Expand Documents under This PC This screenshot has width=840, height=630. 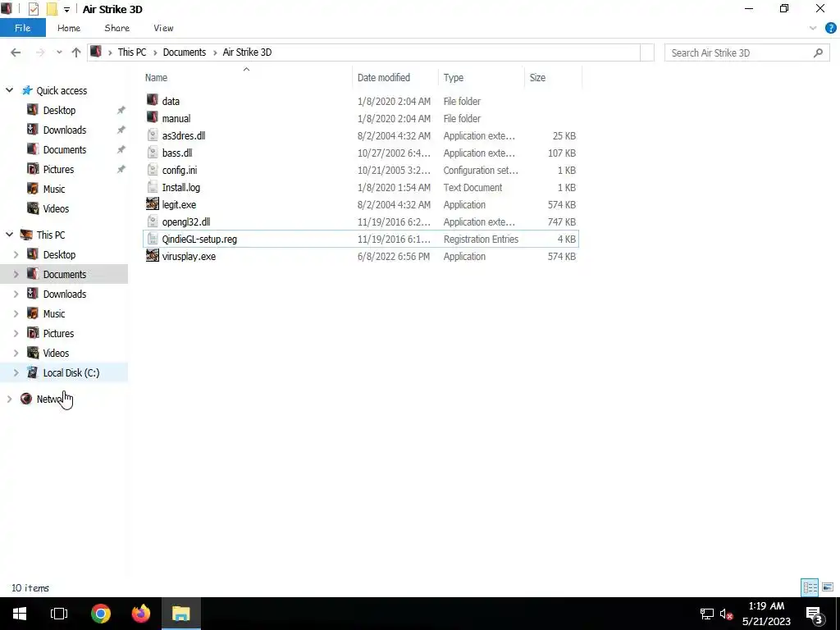point(16,274)
